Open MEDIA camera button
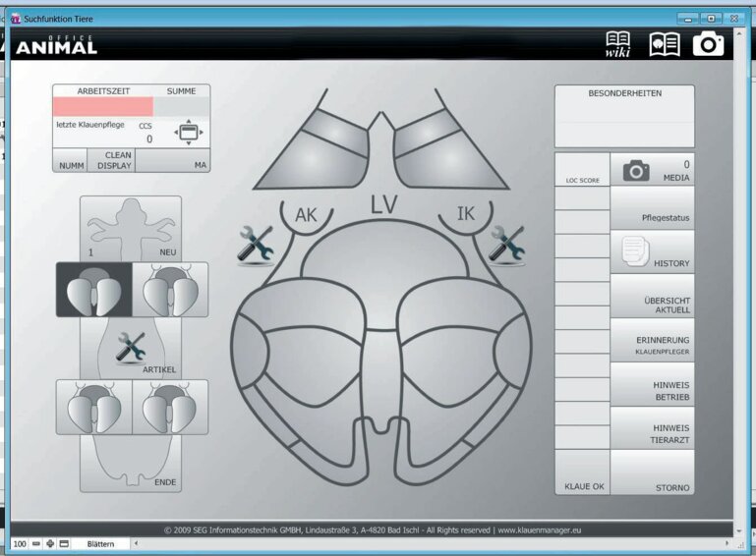This screenshot has width=756, height=556. click(652, 171)
